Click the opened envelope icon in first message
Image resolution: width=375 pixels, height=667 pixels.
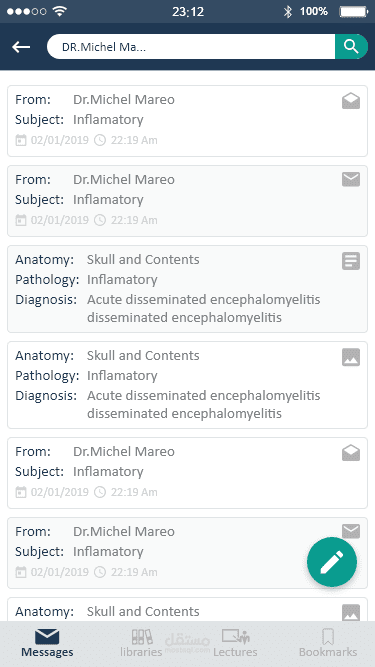click(351, 101)
